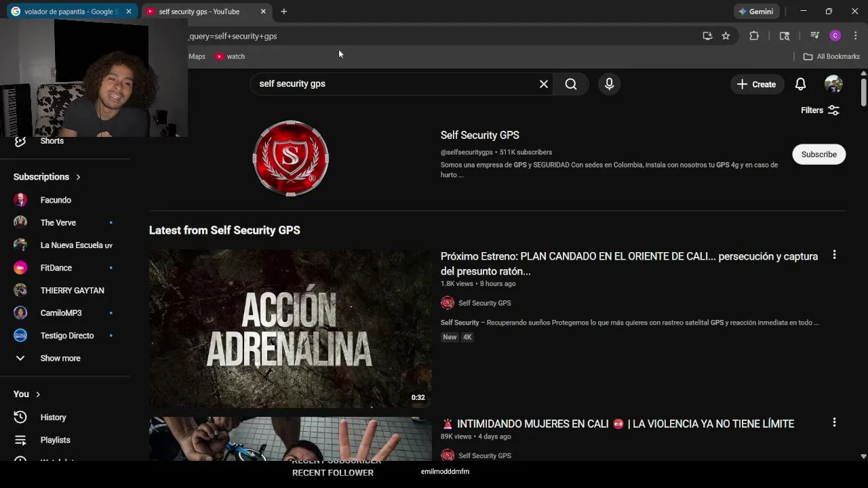Image resolution: width=868 pixels, height=488 pixels.
Task: Install the page as app icon
Action: click(707, 36)
